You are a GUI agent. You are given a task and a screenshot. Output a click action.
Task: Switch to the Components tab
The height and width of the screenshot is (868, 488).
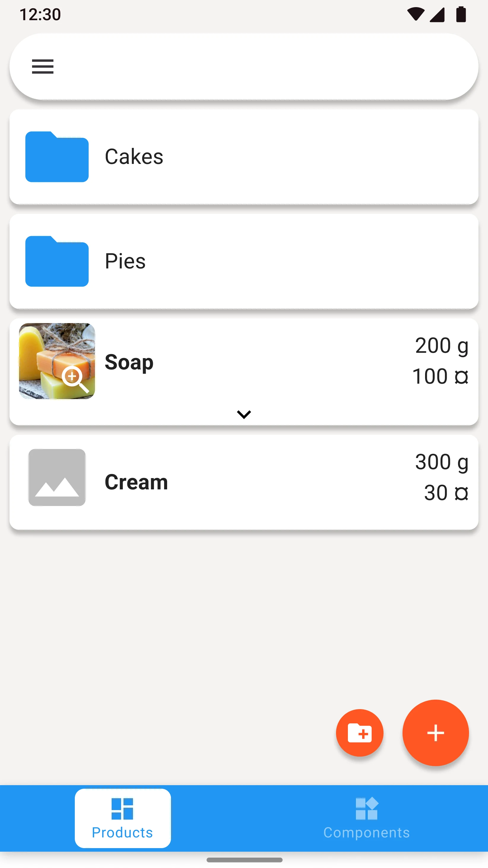pyautogui.click(x=366, y=818)
